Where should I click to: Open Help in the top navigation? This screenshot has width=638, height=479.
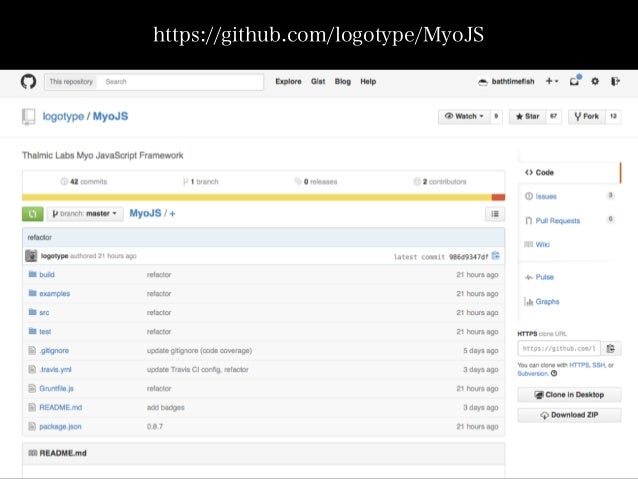pos(368,81)
